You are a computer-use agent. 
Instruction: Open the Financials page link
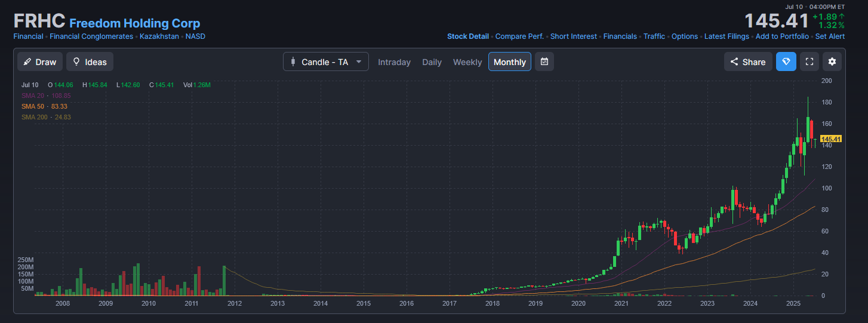[620, 36]
